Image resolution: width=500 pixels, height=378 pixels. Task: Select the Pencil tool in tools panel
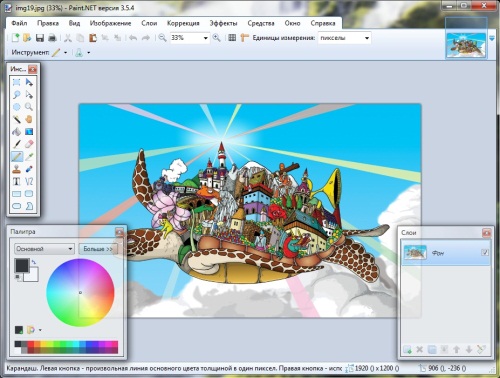pos(17,156)
